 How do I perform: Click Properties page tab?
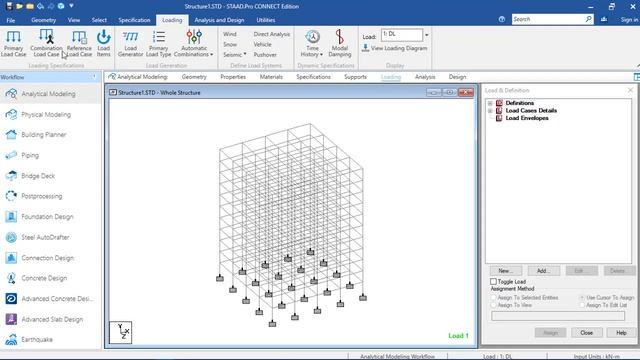[x=233, y=77]
